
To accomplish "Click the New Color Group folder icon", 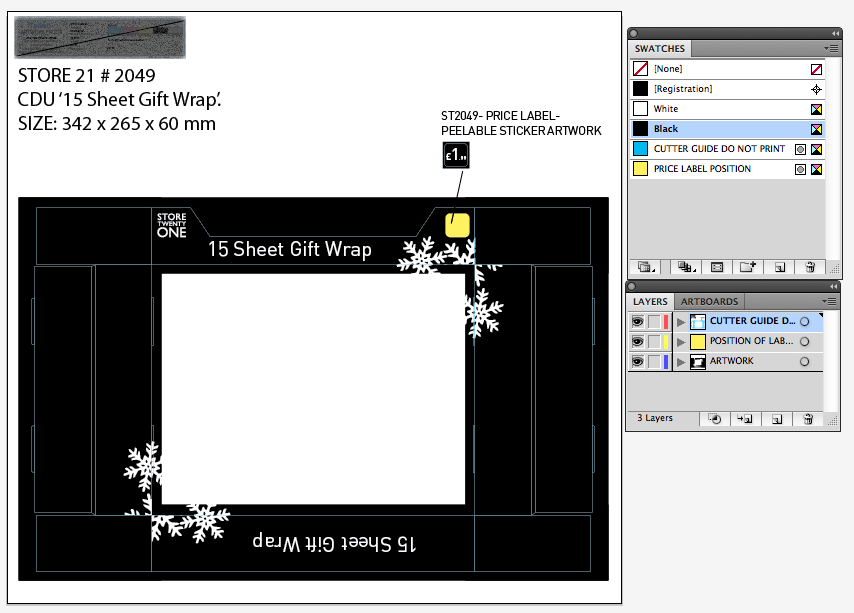I will tap(748, 267).
